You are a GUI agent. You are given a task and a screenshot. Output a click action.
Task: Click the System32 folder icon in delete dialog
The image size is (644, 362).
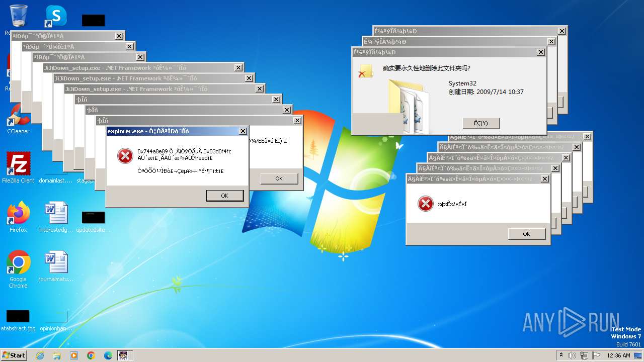[x=409, y=106]
